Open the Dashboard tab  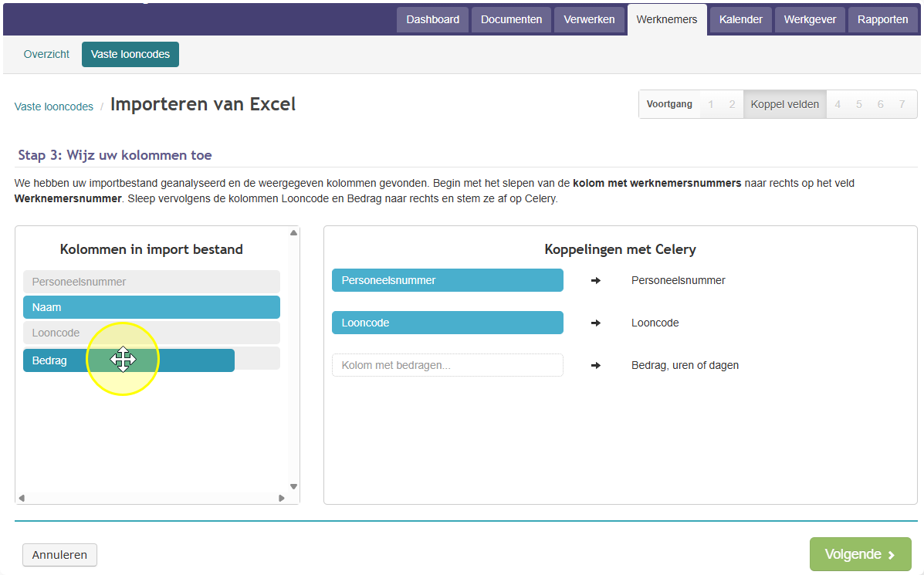(432, 19)
